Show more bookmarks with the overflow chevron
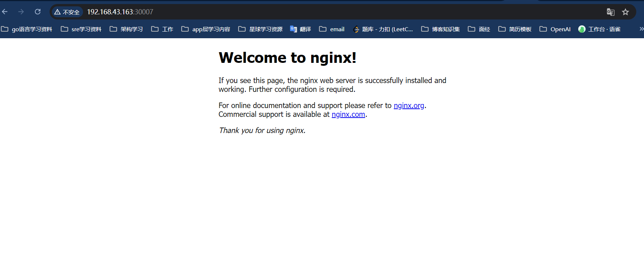 (641, 29)
